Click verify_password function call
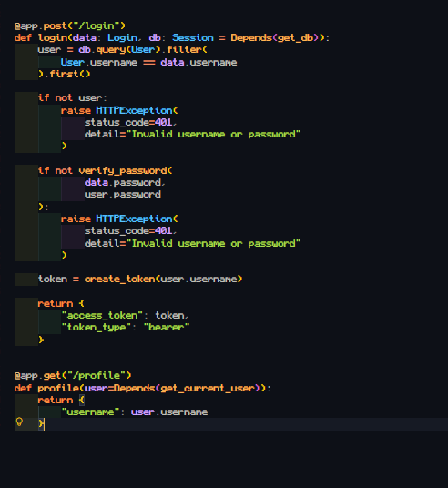The image size is (448, 488). [x=122, y=171]
